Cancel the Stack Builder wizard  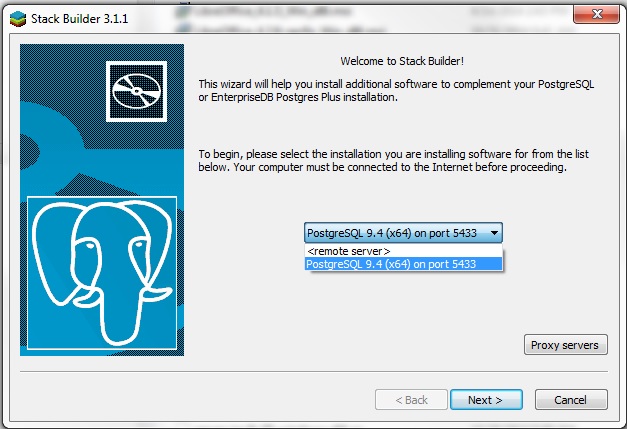[571, 399]
